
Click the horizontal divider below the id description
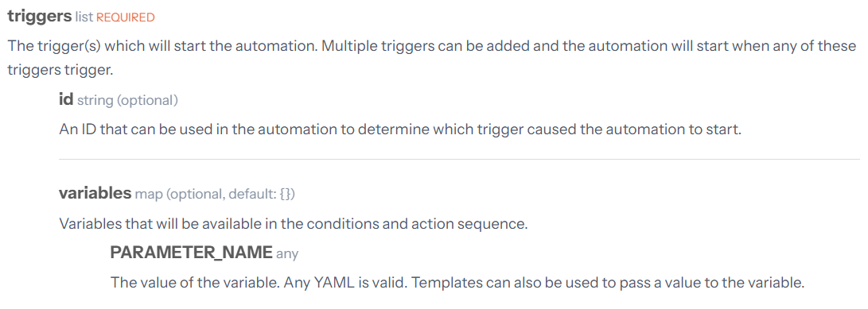[x=459, y=159]
